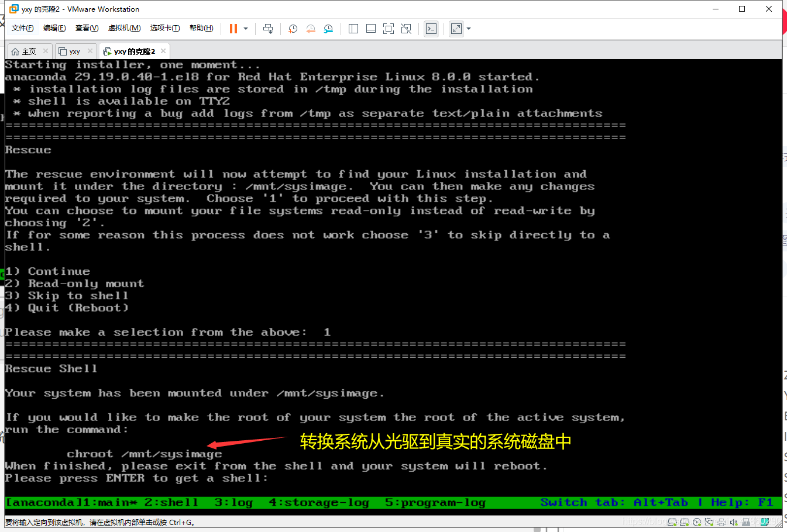
Task: Click the '1) Continue' option line
Action: point(47,271)
